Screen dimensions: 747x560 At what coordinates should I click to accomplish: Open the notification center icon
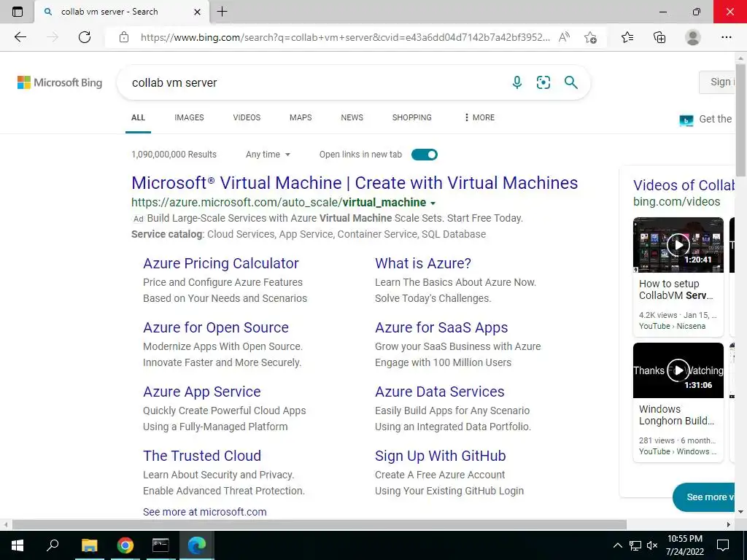(723, 545)
